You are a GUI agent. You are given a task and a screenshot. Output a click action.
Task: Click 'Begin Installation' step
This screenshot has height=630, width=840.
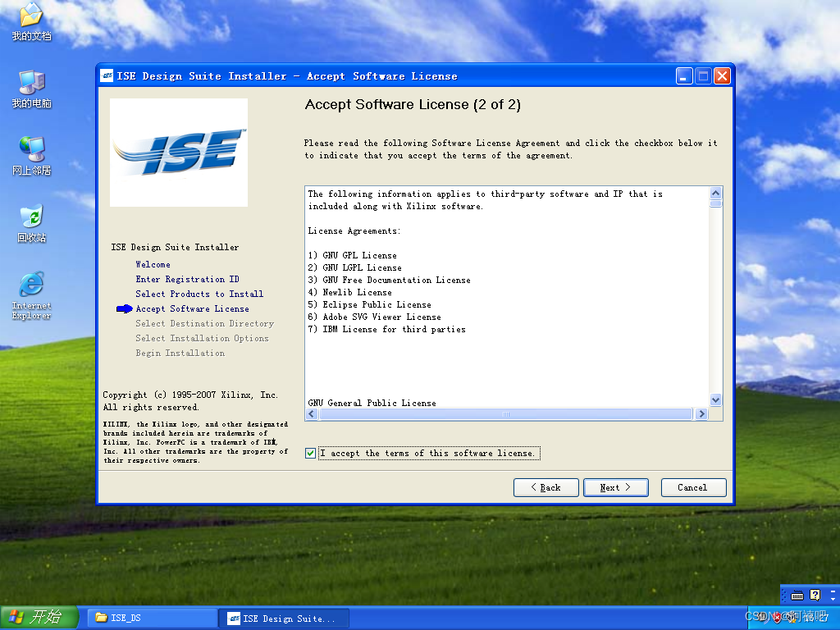tap(180, 353)
